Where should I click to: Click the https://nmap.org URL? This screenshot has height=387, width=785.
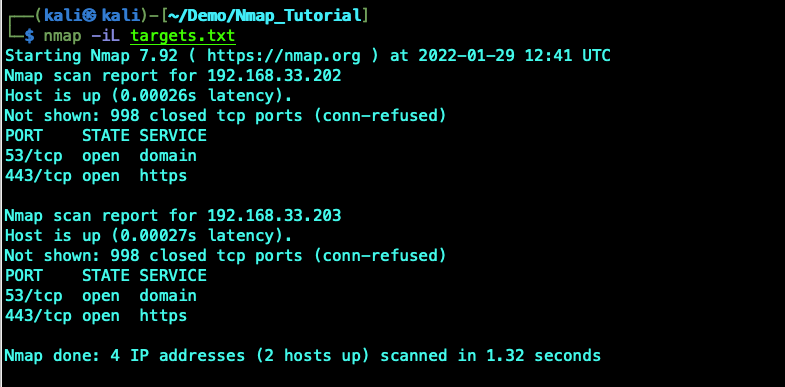coord(284,56)
